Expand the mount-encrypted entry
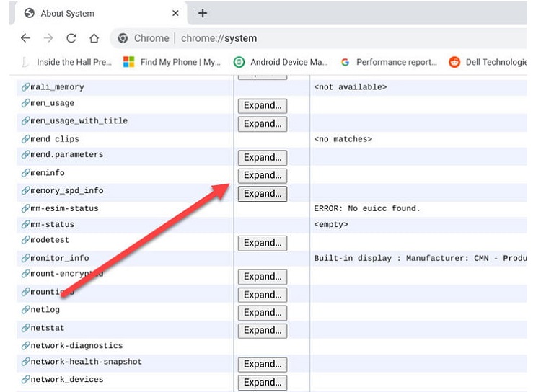 [263, 277]
